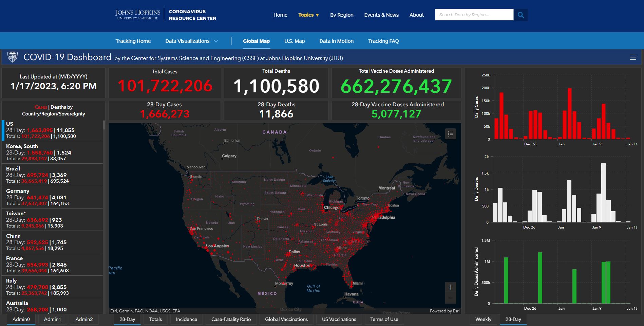Click the JHU shield logo in dashboard header
This screenshot has width=644, height=326.
13,57
